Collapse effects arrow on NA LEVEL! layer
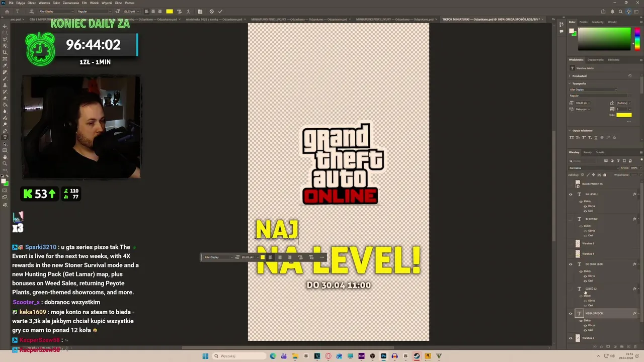 638,194
